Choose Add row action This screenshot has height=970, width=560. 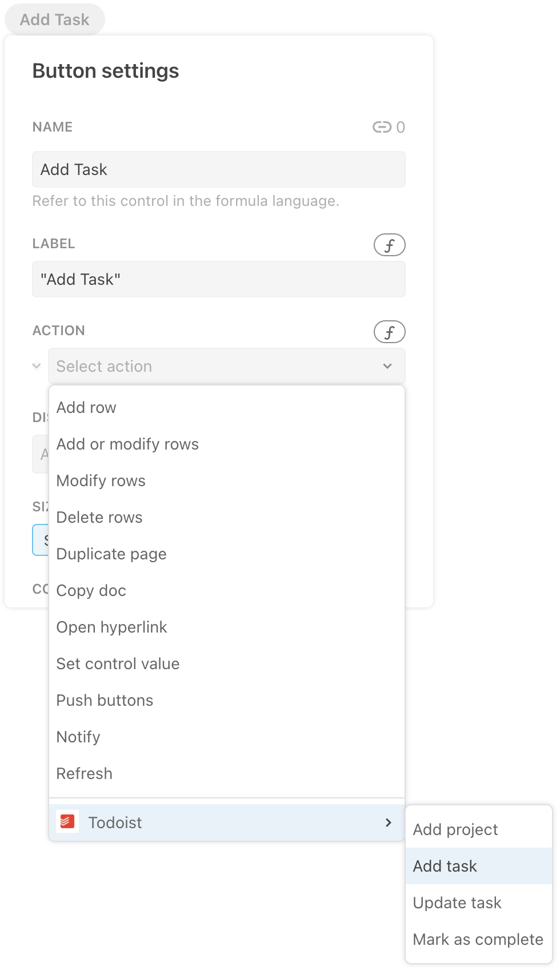click(86, 407)
